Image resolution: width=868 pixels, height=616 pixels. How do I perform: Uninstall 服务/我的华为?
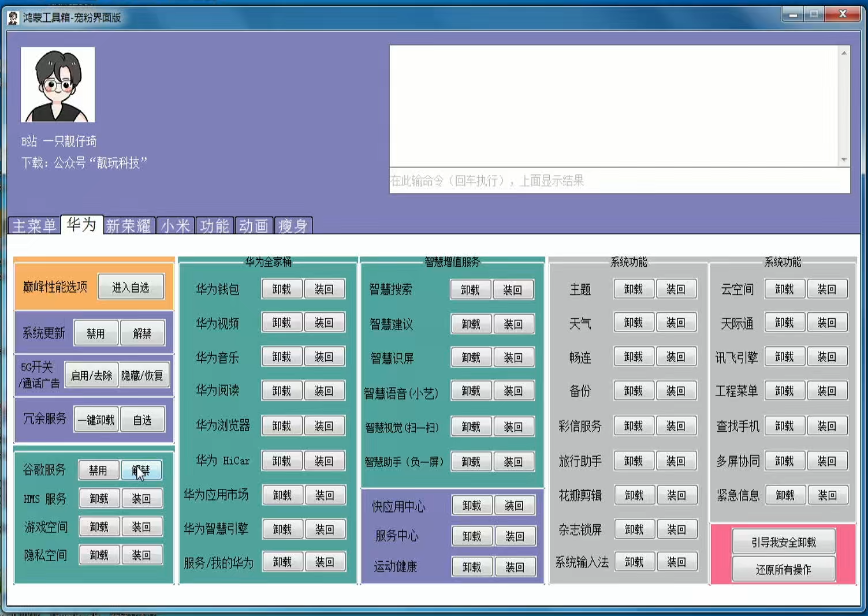(x=282, y=562)
